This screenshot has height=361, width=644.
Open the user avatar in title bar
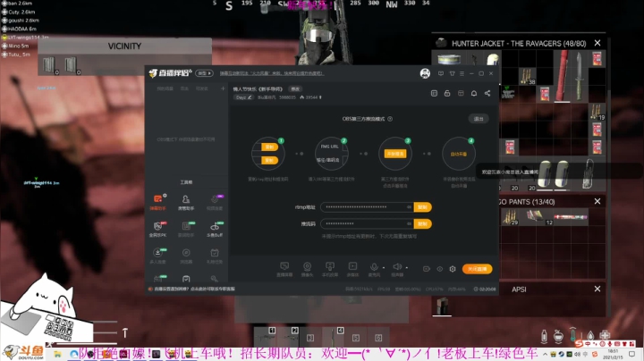[425, 73]
